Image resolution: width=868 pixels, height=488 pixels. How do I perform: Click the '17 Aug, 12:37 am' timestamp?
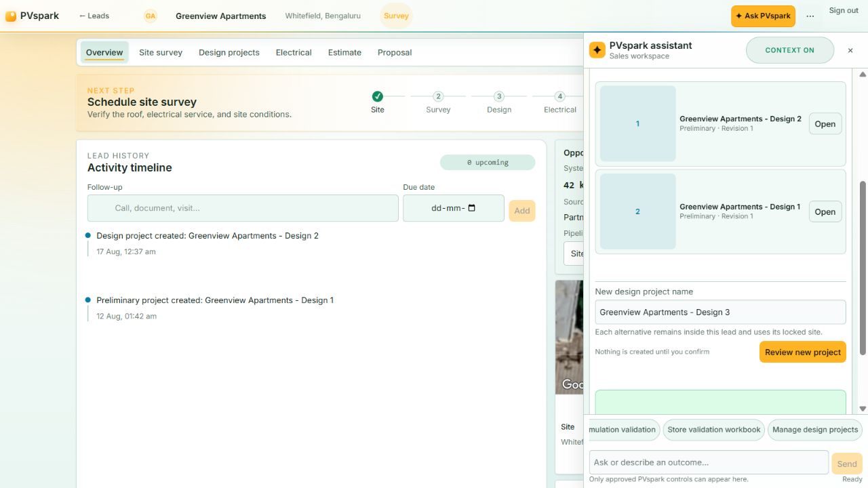(x=126, y=251)
